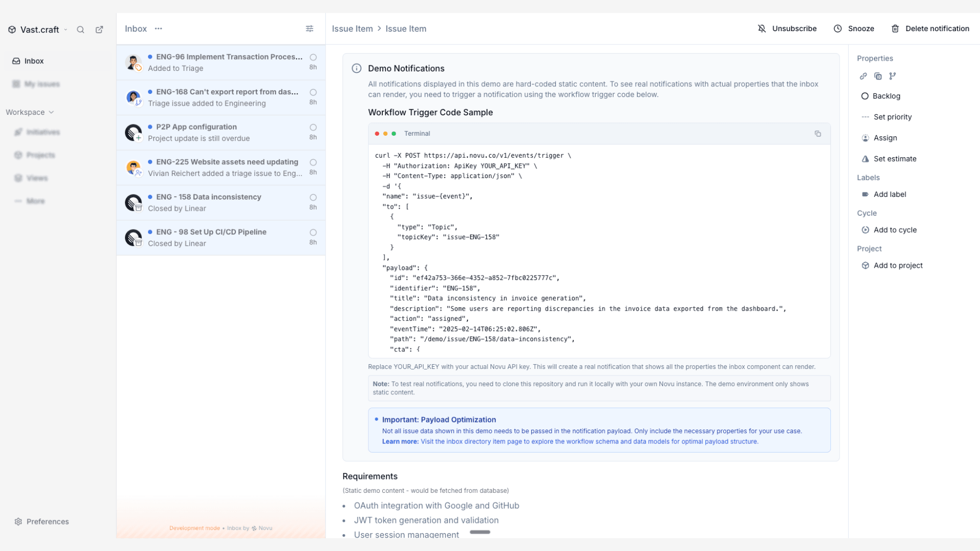Image resolution: width=980 pixels, height=551 pixels.
Task: Open the inbox filter sliders icon
Action: [x=309, y=29]
